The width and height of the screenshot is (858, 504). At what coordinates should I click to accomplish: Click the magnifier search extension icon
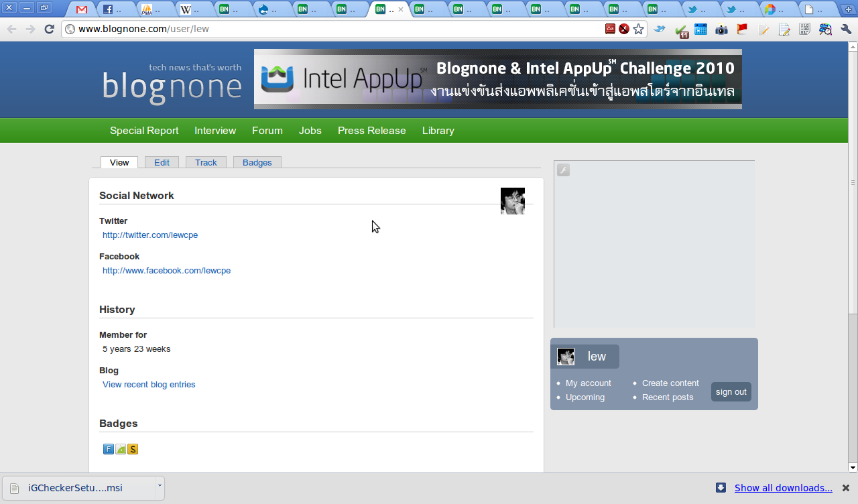(x=826, y=29)
